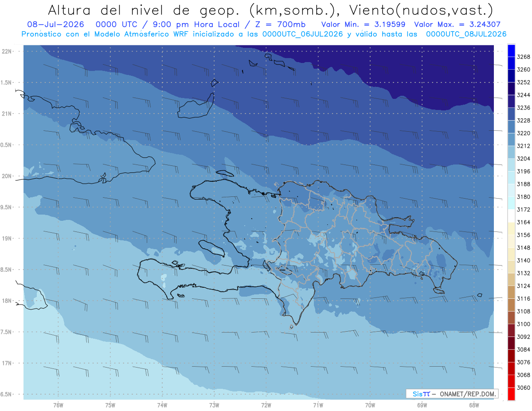Click the '3260' color bar label
This screenshot has width=532, height=411.
(524, 70)
